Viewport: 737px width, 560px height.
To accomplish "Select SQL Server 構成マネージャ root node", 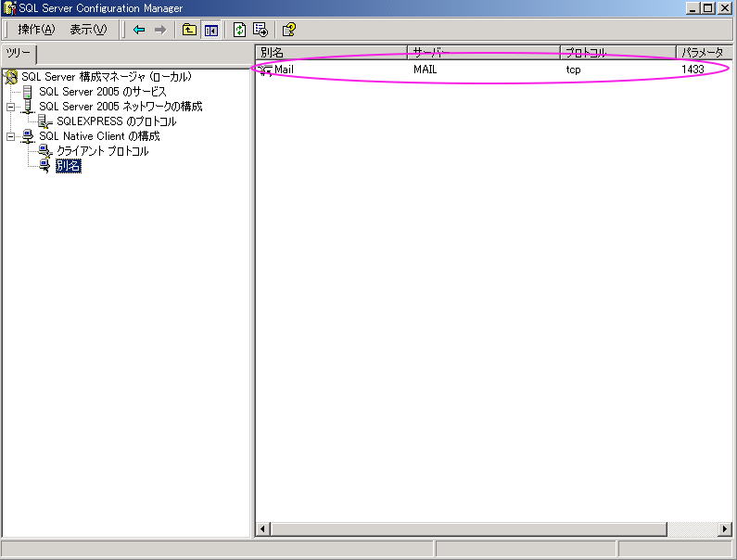I will (106, 77).
